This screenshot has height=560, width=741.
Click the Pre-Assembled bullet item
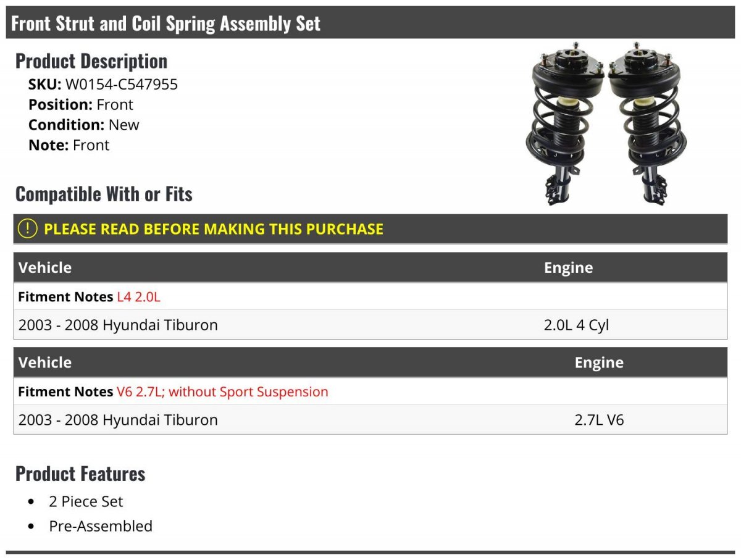point(101,526)
